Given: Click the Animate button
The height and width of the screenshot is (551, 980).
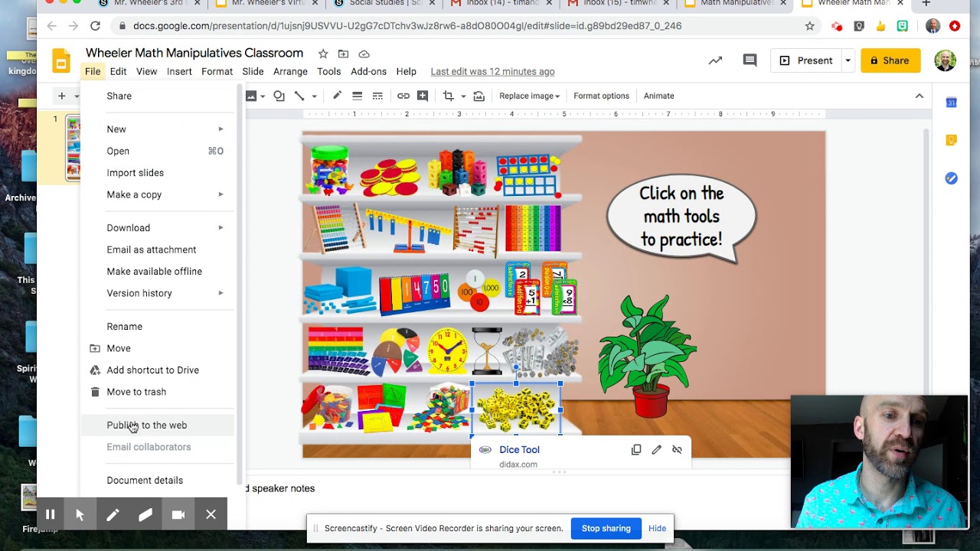Looking at the screenshot, I should click(x=658, y=96).
